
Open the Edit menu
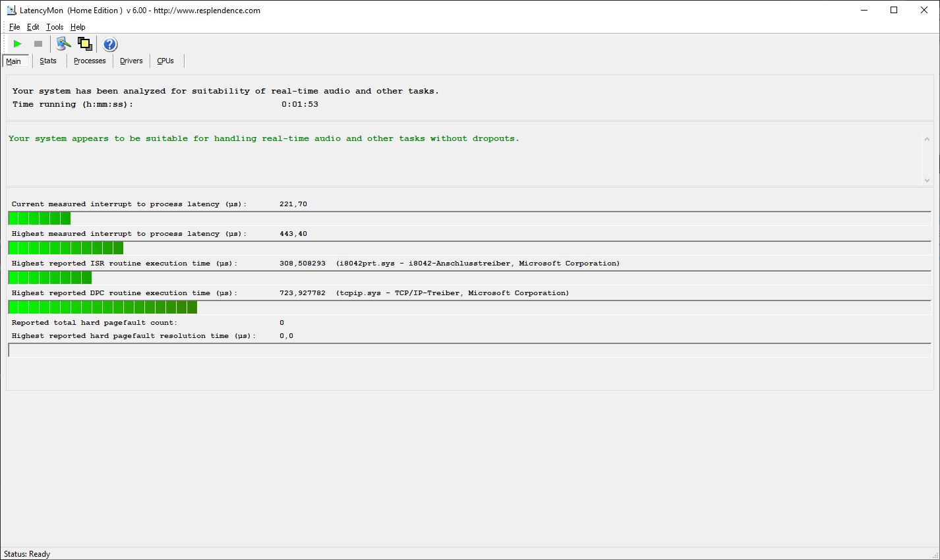tap(33, 27)
